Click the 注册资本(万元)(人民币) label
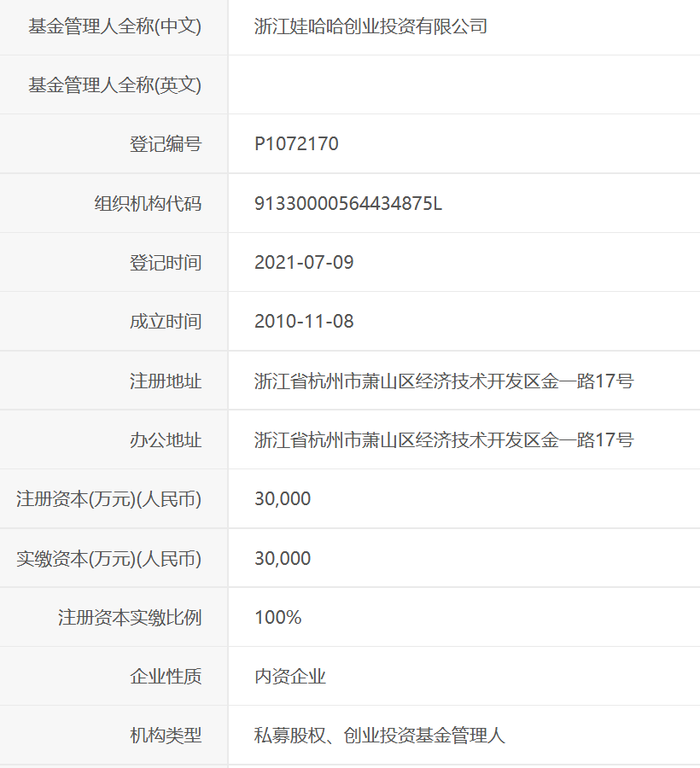The width and height of the screenshot is (700, 768). (x=108, y=499)
